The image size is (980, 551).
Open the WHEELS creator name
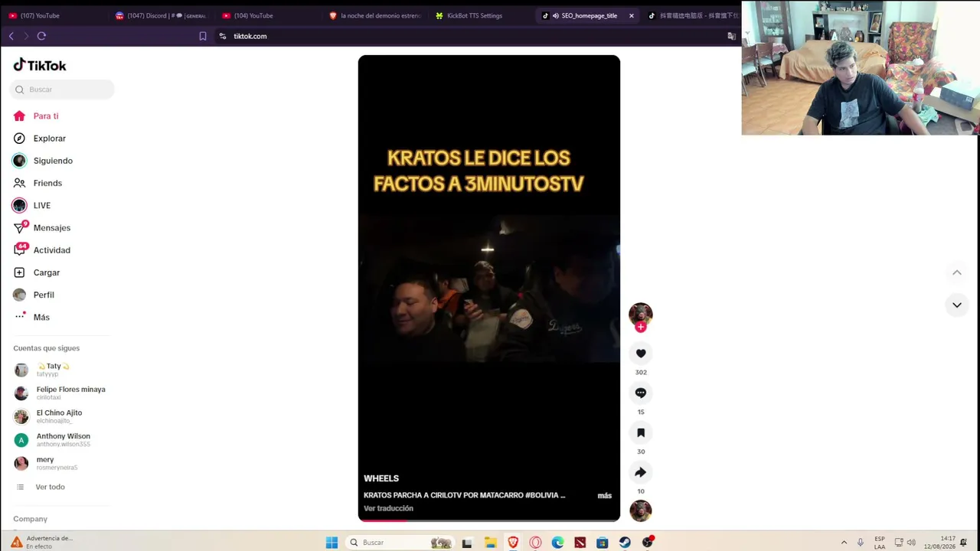coord(381,478)
